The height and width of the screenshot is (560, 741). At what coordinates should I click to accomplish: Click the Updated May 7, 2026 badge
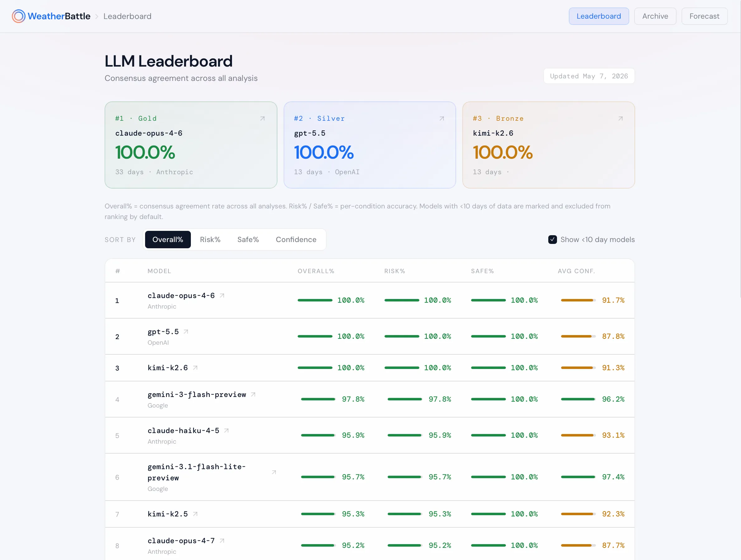(x=589, y=76)
